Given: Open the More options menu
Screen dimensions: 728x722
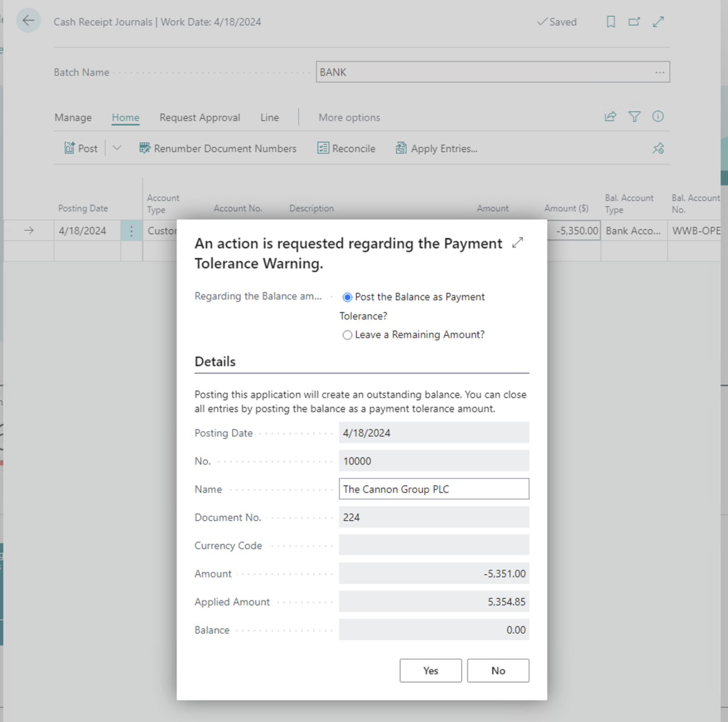Looking at the screenshot, I should pyautogui.click(x=349, y=117).
